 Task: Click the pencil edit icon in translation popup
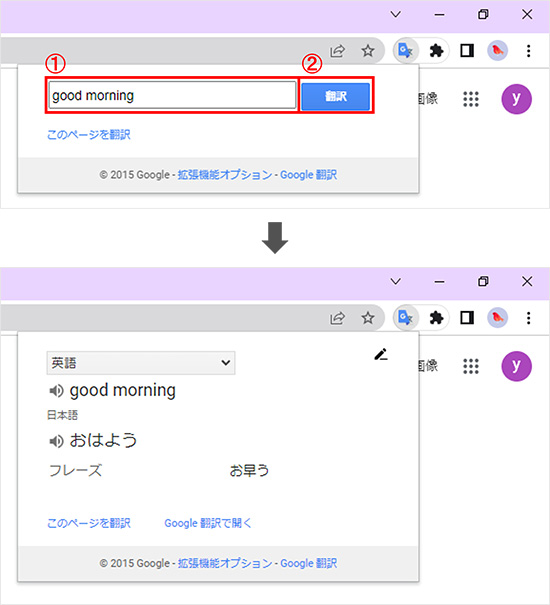tap(381, 354)
